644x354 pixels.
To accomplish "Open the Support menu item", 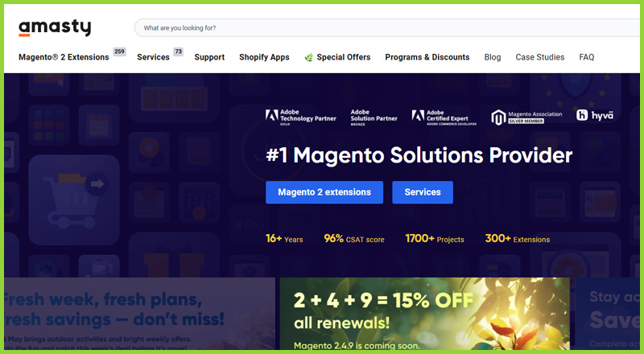I will pos(209,57).
